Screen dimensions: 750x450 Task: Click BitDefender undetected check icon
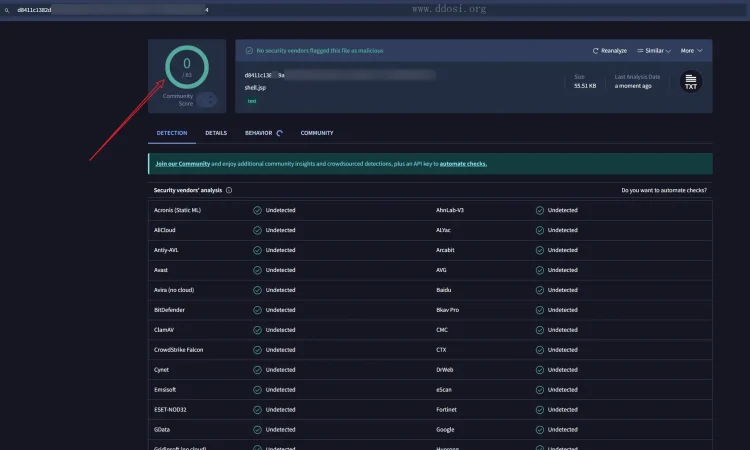pos(257,310)
